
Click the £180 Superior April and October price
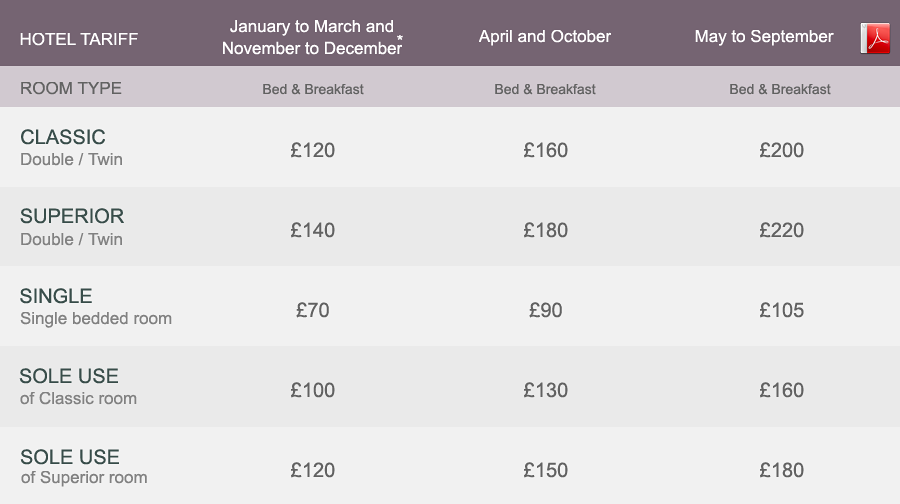pyautogui.click(x=545, y=230)
